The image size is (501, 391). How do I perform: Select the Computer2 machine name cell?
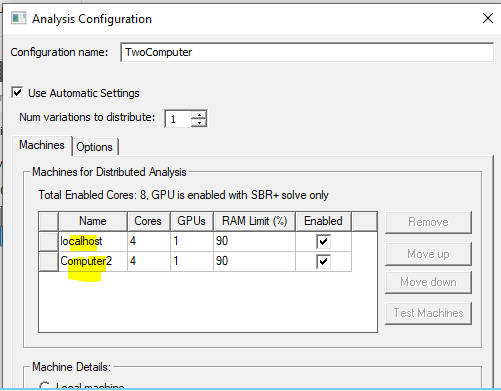[x=93, y=261]
